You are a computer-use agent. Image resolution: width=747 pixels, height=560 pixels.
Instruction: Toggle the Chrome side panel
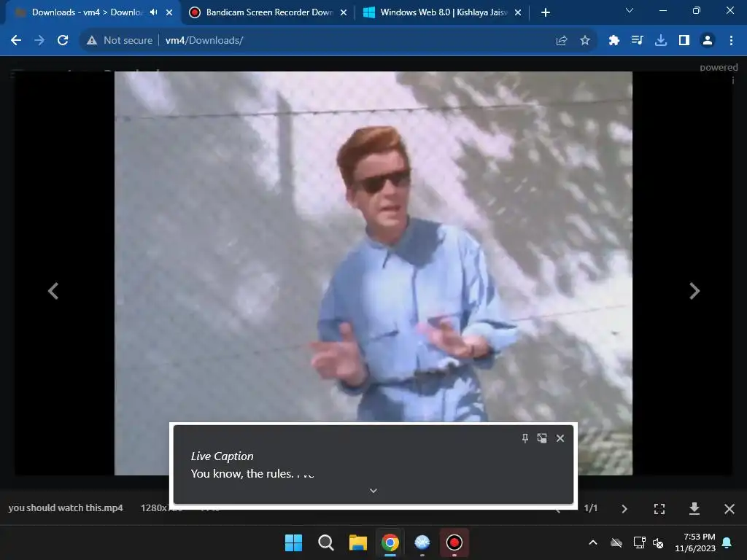click(x=684, y=41)
